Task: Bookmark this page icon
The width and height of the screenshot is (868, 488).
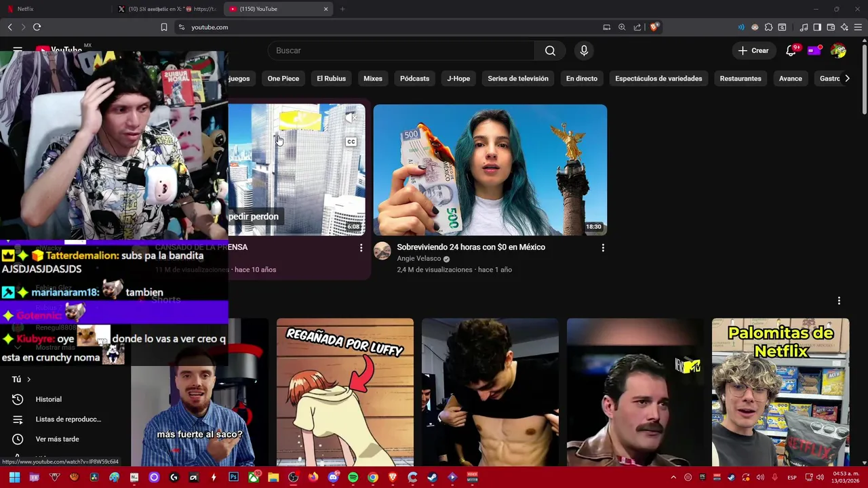Action: 163,27
